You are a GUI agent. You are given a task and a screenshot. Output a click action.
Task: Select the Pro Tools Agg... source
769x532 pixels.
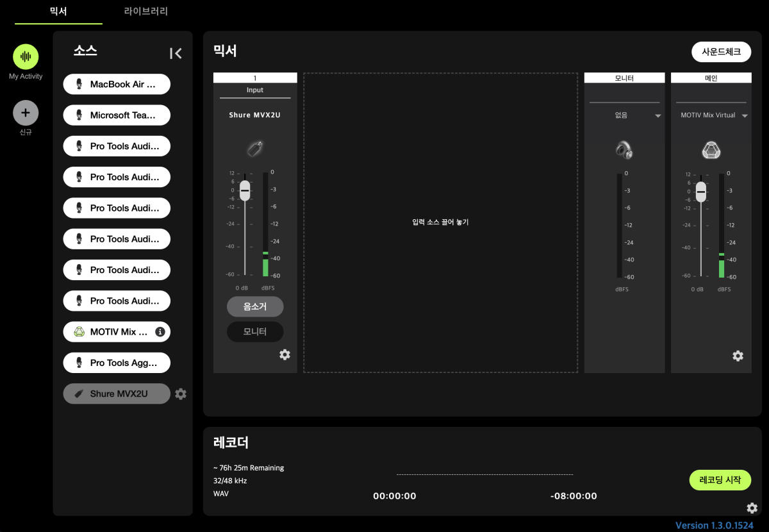tap(117, 363)
